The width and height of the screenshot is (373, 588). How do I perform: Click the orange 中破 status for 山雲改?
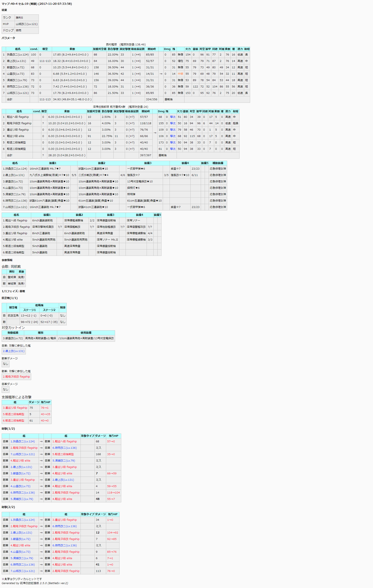(x=180, y=74)
